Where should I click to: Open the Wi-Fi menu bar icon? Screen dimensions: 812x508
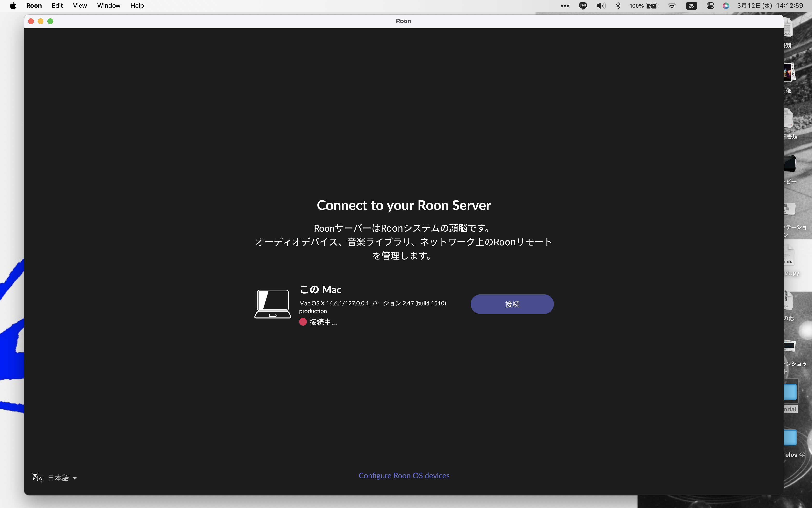tap(672, 6)
